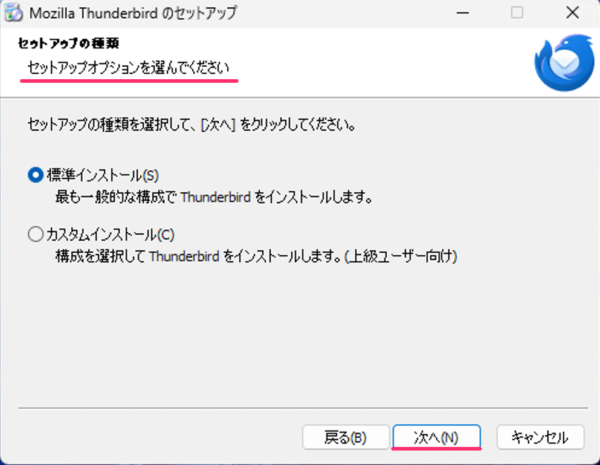Click the Thunderbird bird logo in header
The width and height of the screenshot is (600, 465).
pyautogui.click(x=564, y=63)
